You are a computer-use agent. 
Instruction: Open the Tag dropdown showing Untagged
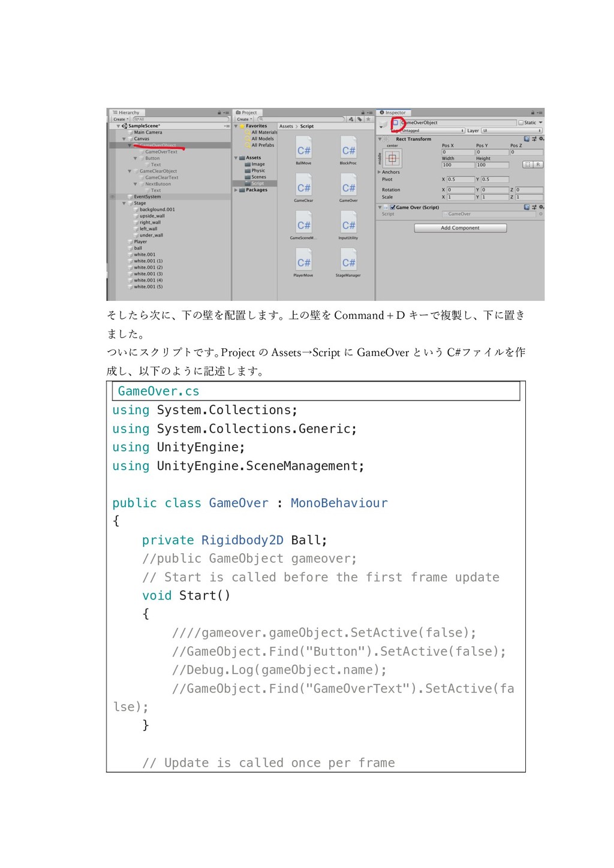pyautogui.click(x=433, y=130)
